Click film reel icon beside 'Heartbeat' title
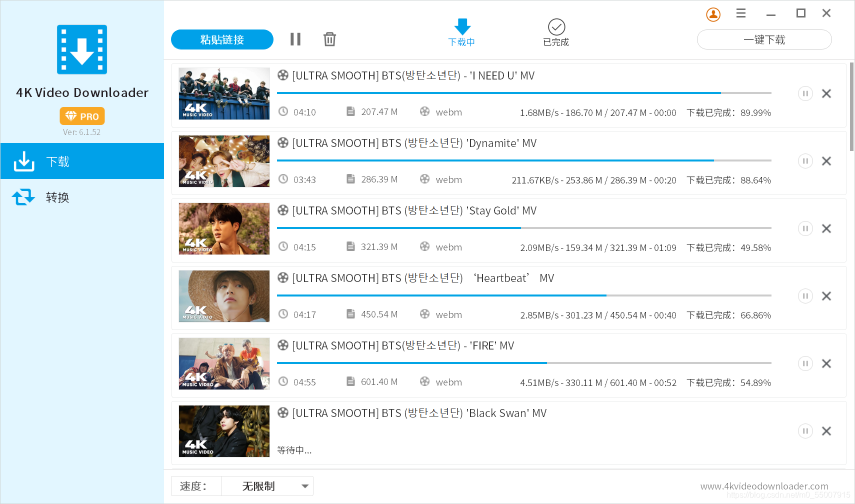This screenshot has width=855, height=504. [x=283, y=277]
